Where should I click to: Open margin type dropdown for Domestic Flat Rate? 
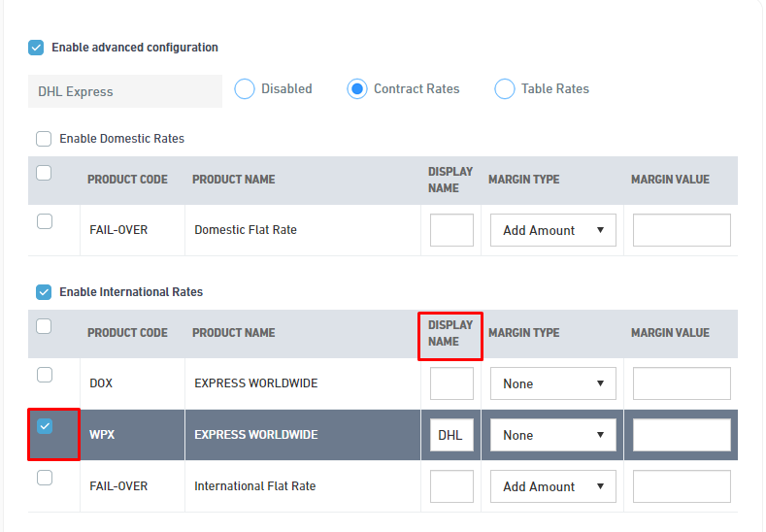click(x=553, y=230)
